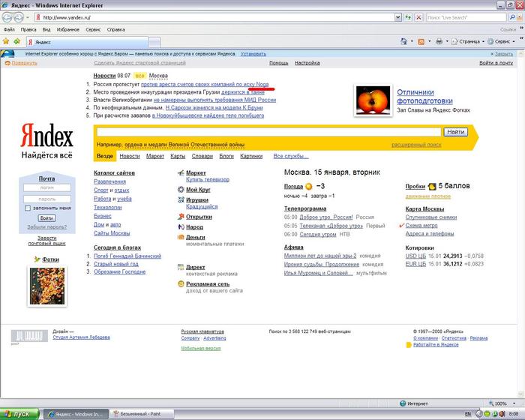Click the Пробки traffic light icon
The width and height of the screenshot is (525, 420).
pyautogui.click(x=432, y=186)
